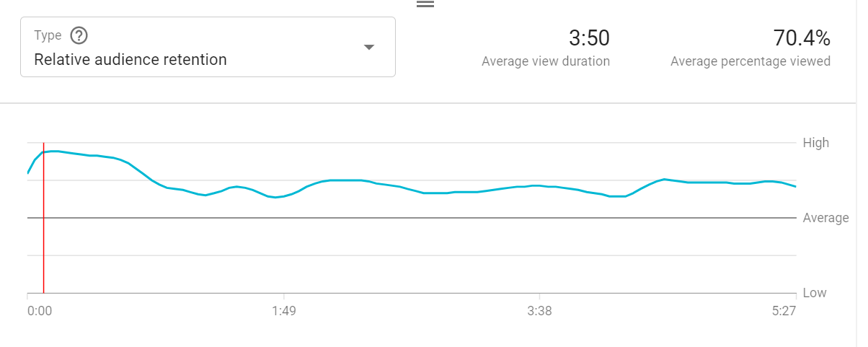Expand the Type dropdown arrow

coord(368,48)
